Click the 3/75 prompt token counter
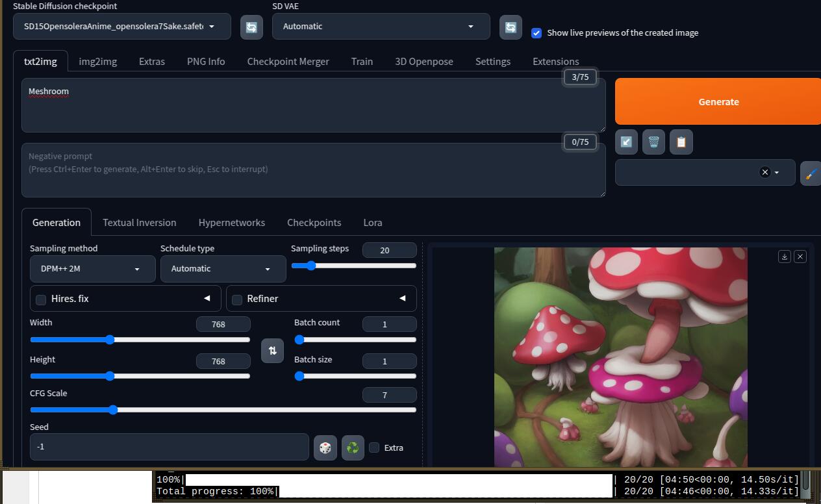 (x=580, y=77)
